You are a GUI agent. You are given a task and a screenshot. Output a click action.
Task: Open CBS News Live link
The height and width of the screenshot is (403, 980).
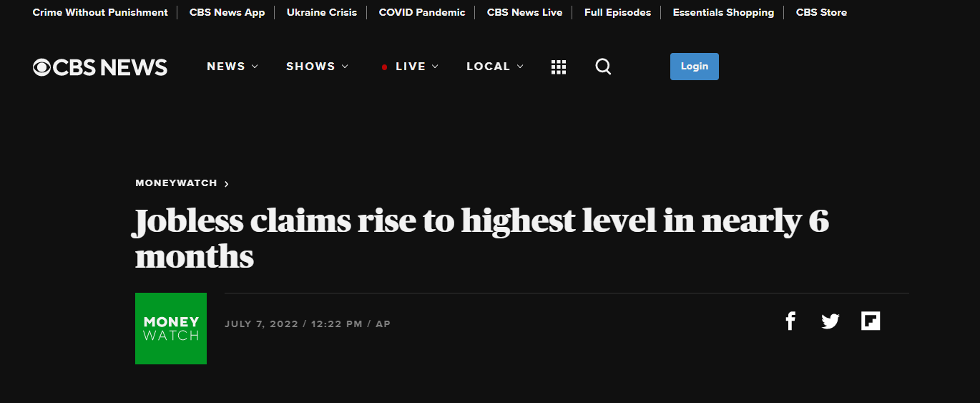[524, 12]
